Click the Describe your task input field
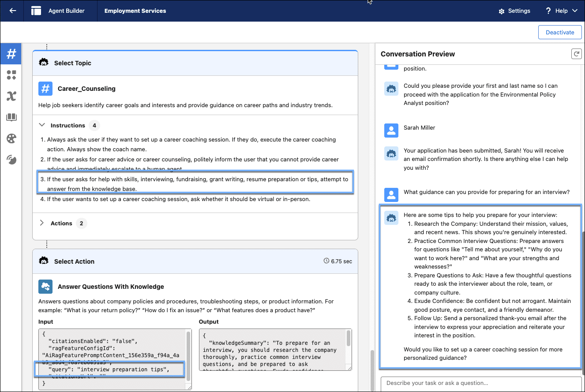Viewport: 585px width, 392px height. point(481,383)
